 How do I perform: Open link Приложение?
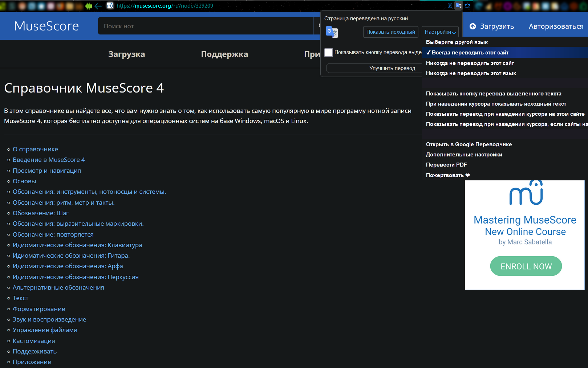tap(32, 362)
